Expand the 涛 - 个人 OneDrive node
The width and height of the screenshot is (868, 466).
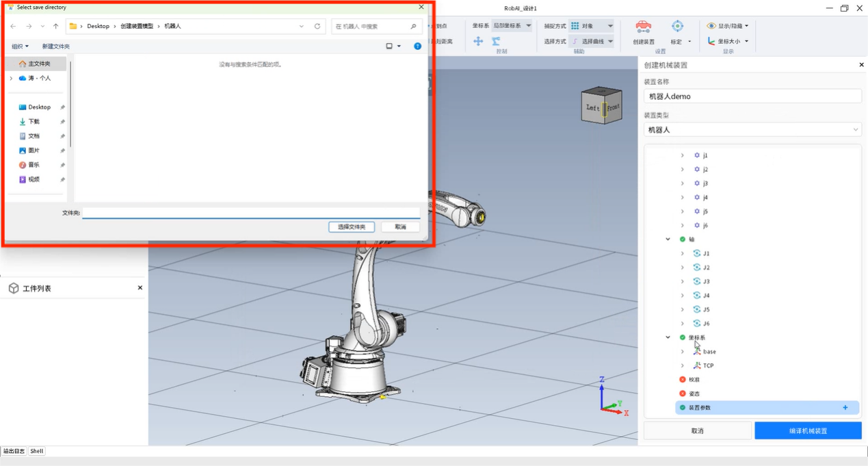[11, 79]
